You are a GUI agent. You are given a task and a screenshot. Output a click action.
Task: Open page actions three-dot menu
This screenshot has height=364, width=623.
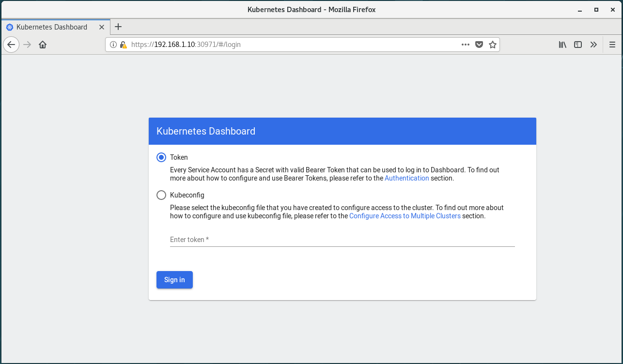[x=466, y=45]
